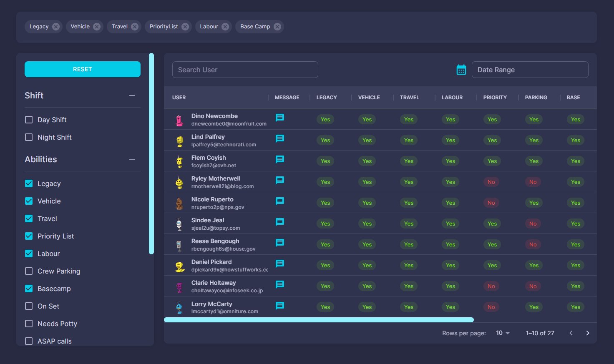This screenshot has height=364, width=614.
Task: Sort by the TRAVEL column header
Action: tap(410, 98)
